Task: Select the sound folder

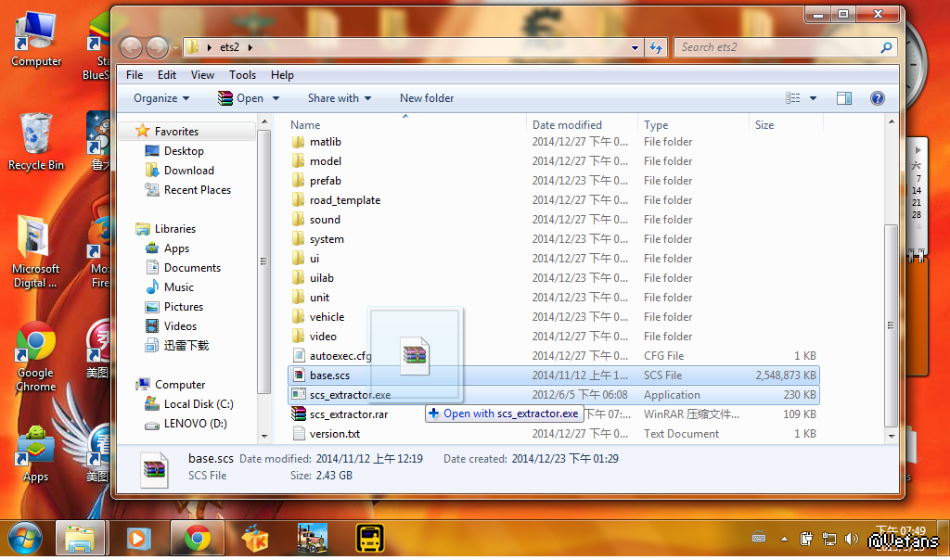Action: pyautogui.click(x=325, y=219)
